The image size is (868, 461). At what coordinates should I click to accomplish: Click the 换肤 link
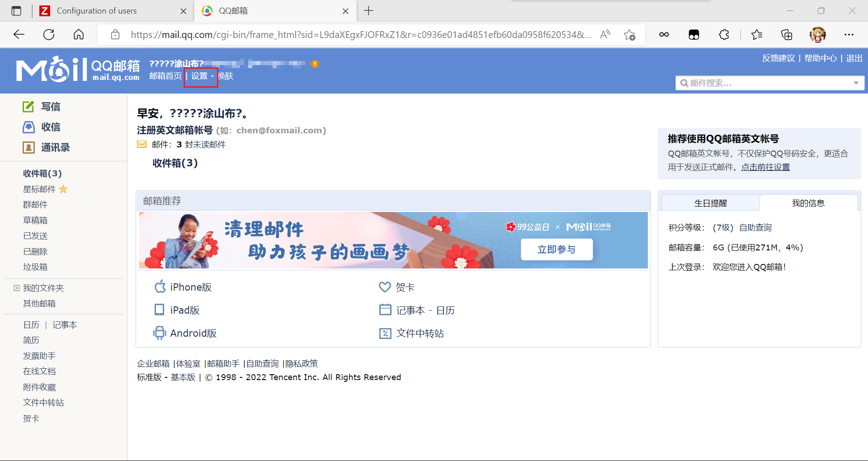(x=226, y=76)
